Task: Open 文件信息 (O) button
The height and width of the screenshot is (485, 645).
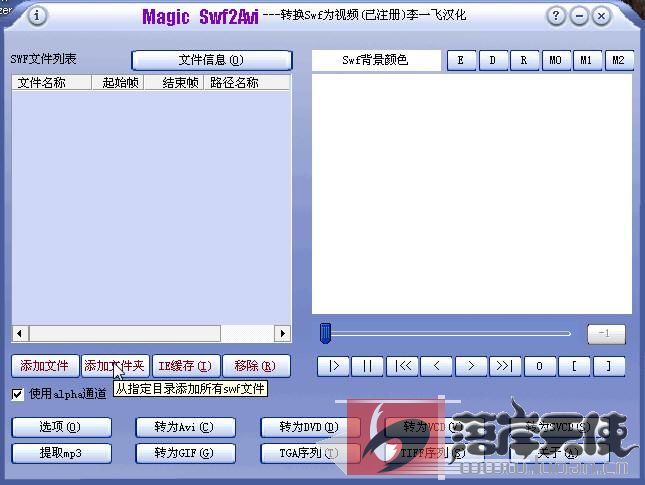Action: pos(211,60)
